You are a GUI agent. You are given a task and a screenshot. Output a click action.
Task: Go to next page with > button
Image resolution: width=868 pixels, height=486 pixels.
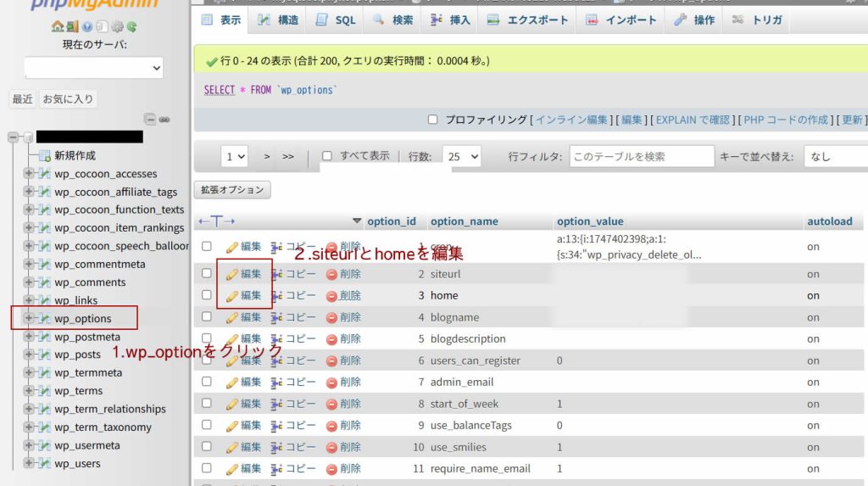point(267,157)
